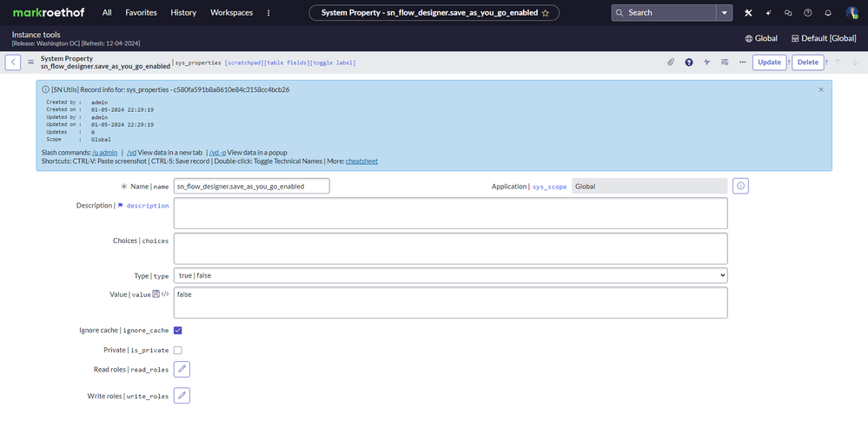Click the notifications bell icon
The width and height of the screenshot is (868, 421).
(827, 13)
